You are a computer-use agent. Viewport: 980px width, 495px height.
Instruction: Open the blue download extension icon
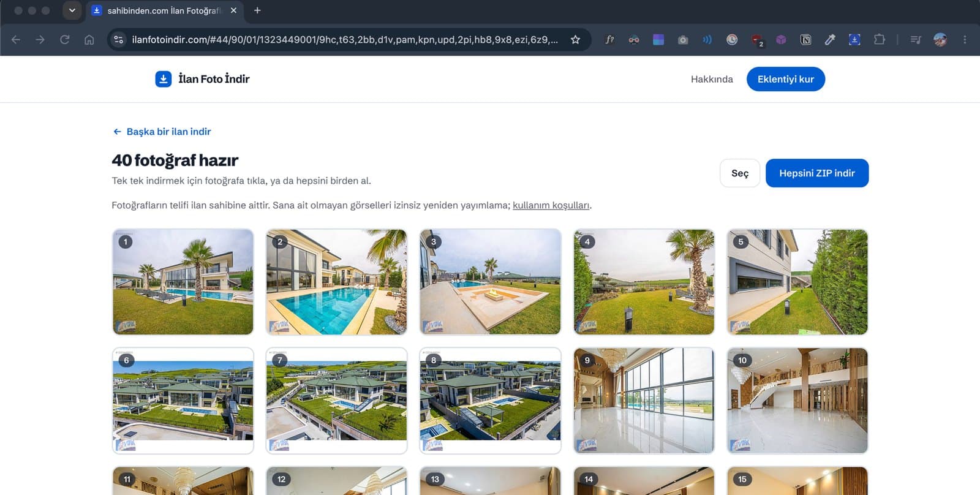click(854, 40)
